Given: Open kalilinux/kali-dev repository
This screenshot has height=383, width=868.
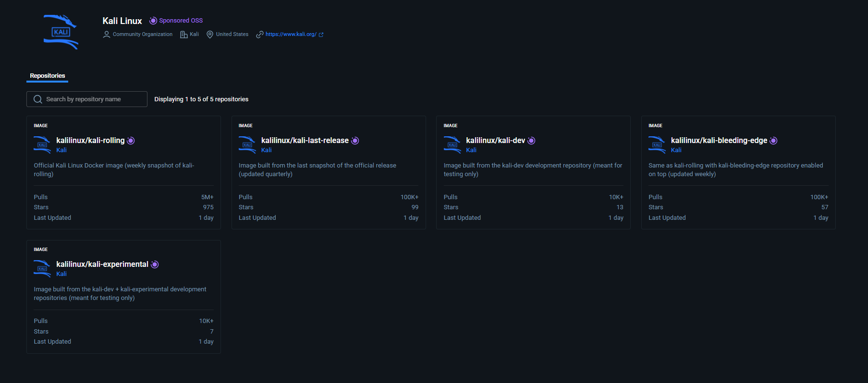Looking at the screenshot, I should (496, 141).
